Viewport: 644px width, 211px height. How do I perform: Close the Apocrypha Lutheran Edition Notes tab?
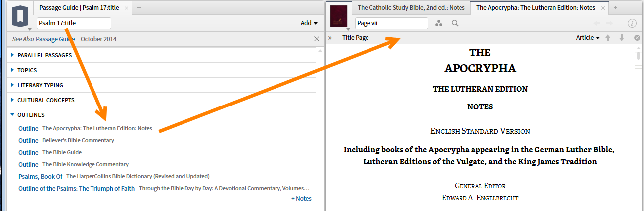coord(603,8)
